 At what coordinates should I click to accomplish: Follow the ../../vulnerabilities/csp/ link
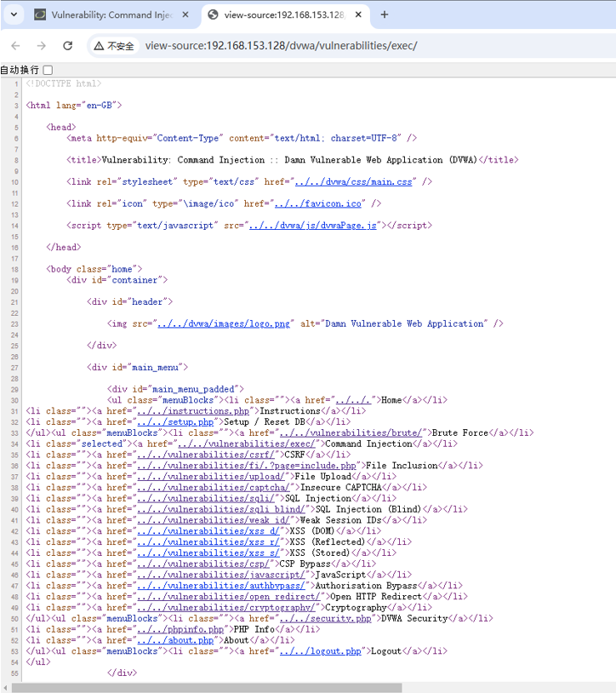pos(203,564)
